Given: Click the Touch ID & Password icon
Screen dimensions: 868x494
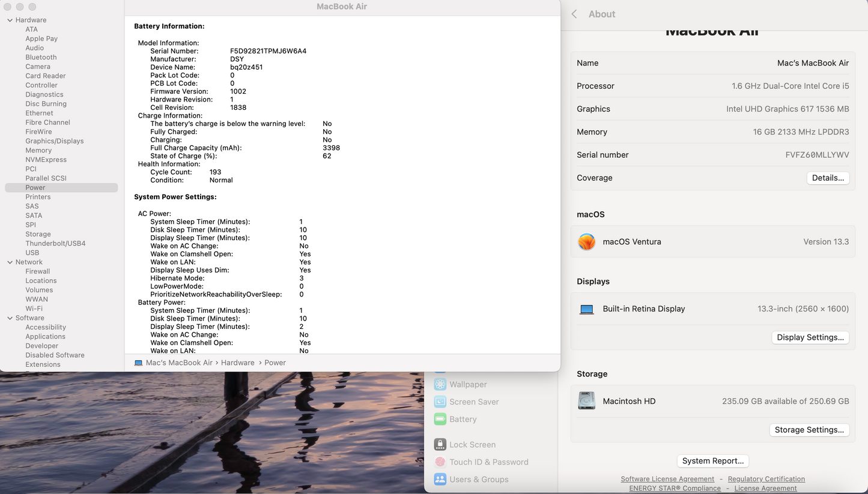Looking at the screenshot, I should pyautogui.click(x=440, y=462).
